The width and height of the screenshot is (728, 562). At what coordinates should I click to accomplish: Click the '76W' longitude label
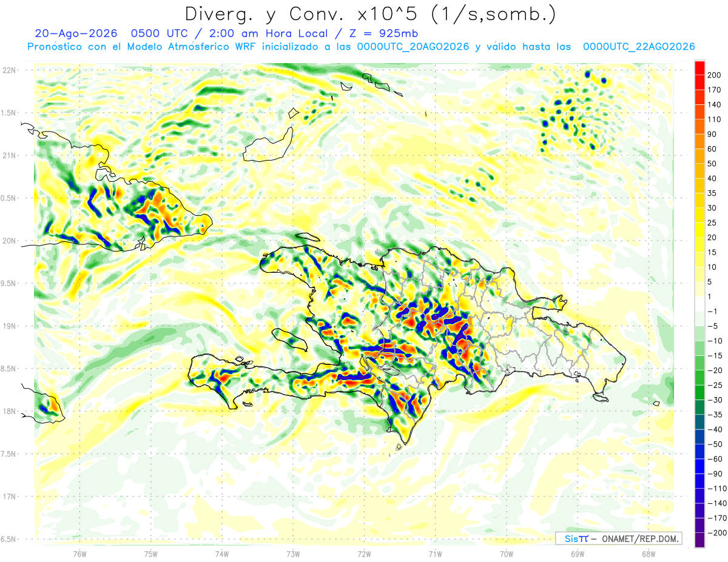tap(79, 554)
